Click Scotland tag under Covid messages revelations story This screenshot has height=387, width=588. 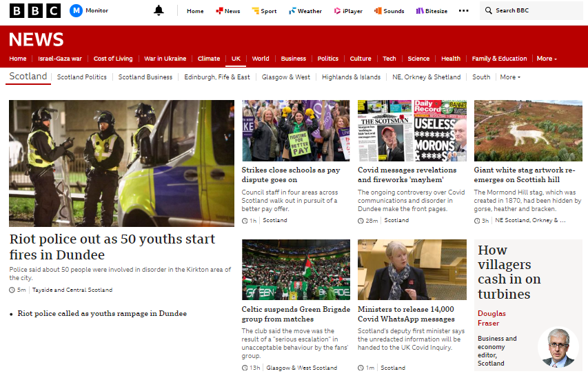(396, 220)
